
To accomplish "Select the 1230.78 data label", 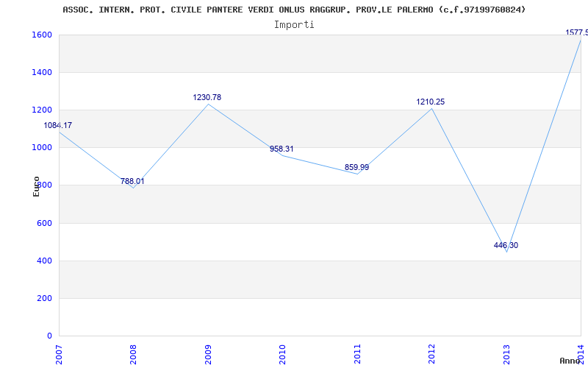I will (207, 97).
